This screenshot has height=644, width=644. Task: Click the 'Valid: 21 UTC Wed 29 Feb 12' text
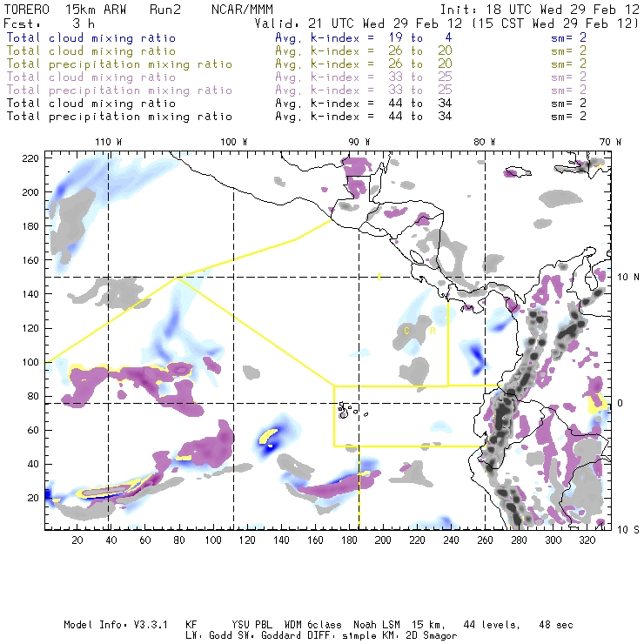(x=359, y=23)
